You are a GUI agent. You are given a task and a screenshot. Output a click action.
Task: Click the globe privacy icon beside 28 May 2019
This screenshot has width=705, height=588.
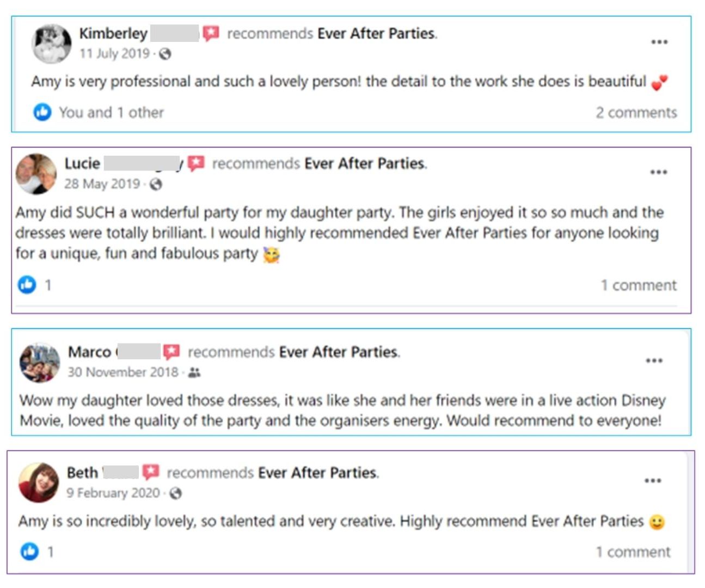coord(156,185)
